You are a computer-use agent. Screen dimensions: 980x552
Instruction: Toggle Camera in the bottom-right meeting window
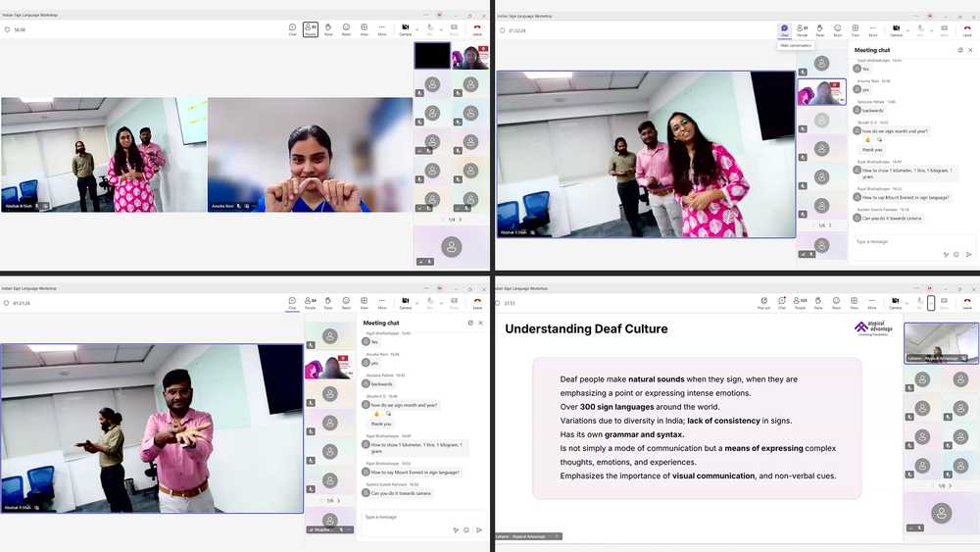point(896,303)
